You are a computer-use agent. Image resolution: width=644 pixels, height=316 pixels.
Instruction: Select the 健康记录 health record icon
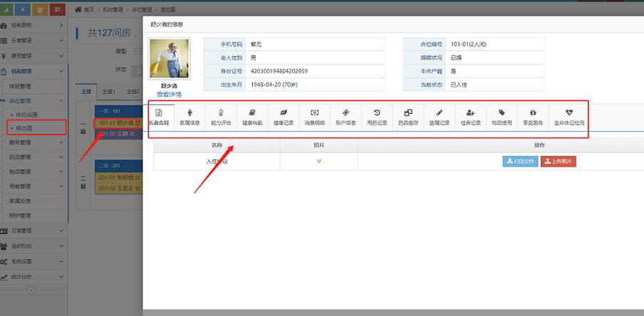click(x=284, y=117)
